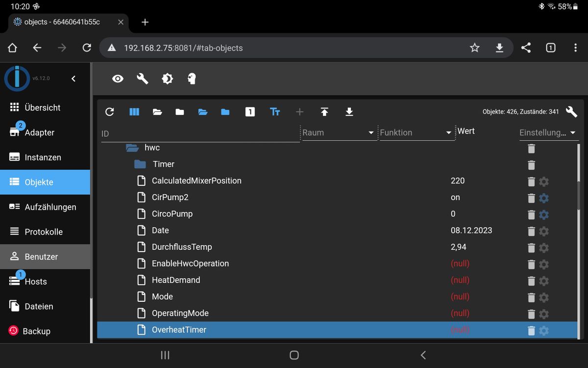Expand the Timer folder
Viewport: 588px width, 368px height.
tap(140, 164)
